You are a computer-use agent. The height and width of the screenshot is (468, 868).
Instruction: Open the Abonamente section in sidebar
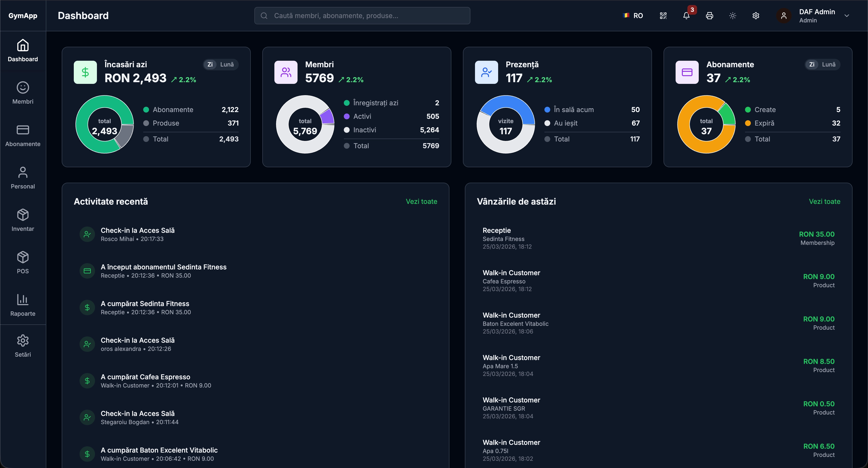23,135
